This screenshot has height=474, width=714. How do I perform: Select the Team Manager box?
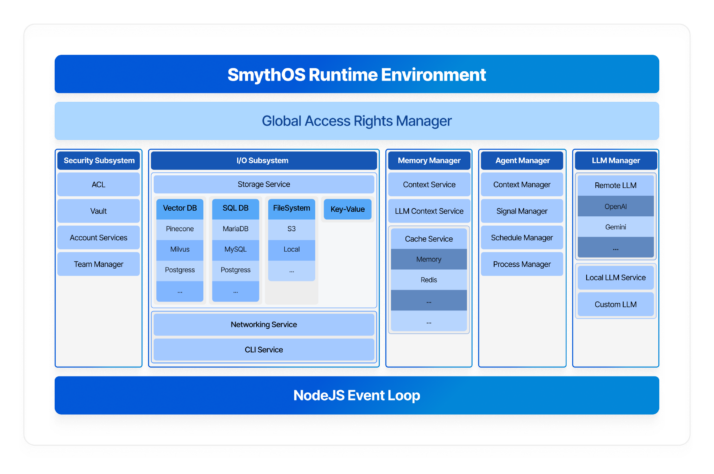99,264
